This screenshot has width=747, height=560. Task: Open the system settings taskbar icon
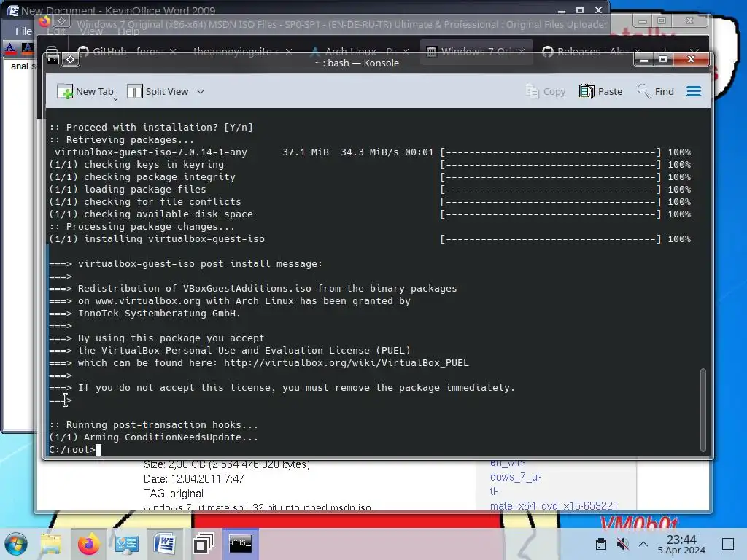pyautogui.click(x=127, y=544)
